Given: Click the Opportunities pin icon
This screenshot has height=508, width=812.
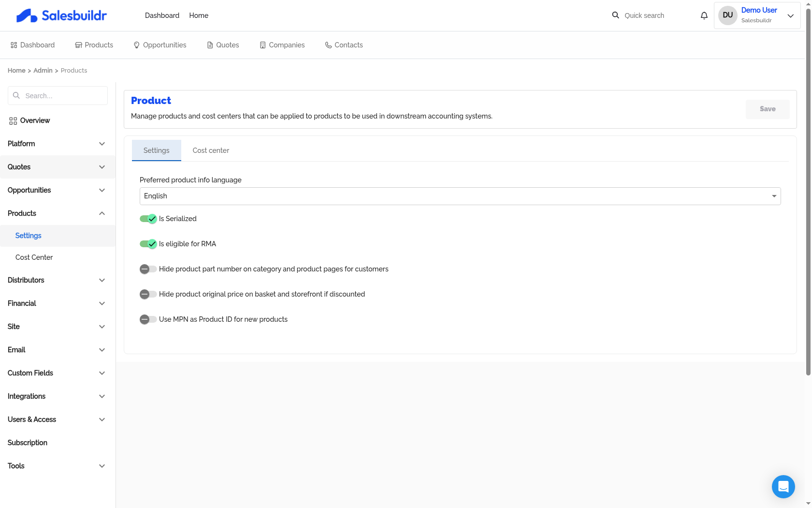Looking at the screenshot, I should 136,45.
